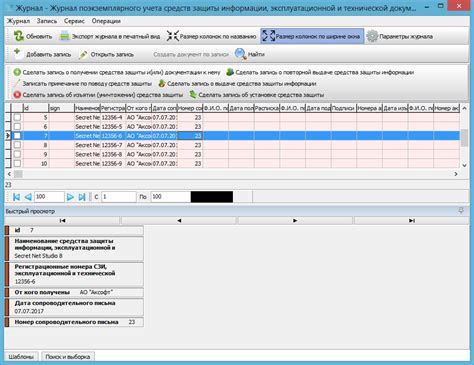Screen dimensions: 474x365
Task: Click the horizontal scroll left arrow
Action: pyautogui.click(x=9, y=174)
